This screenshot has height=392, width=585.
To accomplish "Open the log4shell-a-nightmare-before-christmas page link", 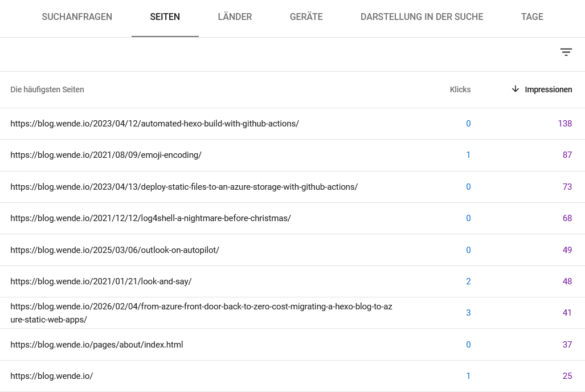I will click(x=150, y=218).
